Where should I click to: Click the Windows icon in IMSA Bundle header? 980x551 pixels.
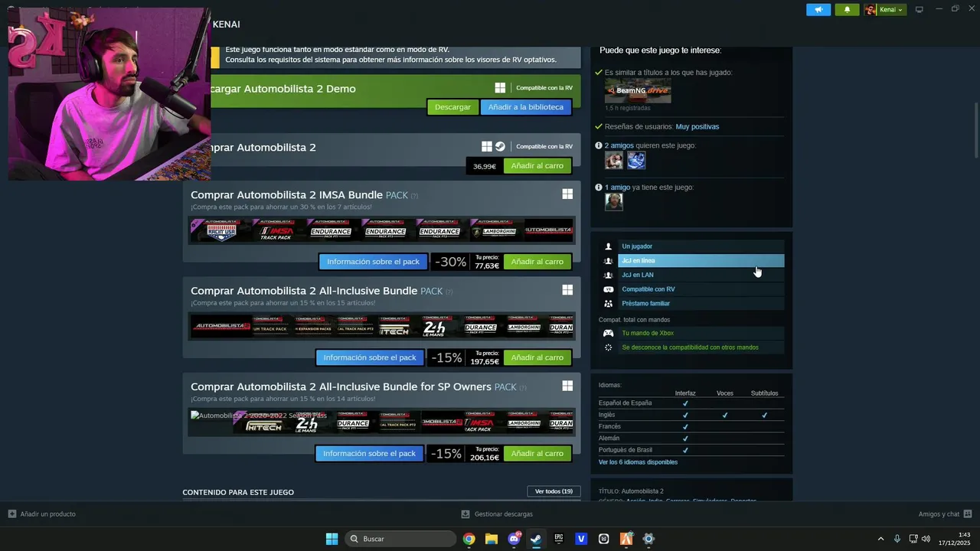click(x=567, y=194)
